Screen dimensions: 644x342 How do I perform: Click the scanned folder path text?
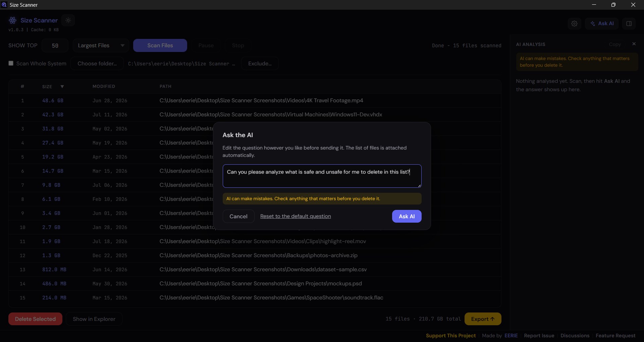click(x=181, y=64)
